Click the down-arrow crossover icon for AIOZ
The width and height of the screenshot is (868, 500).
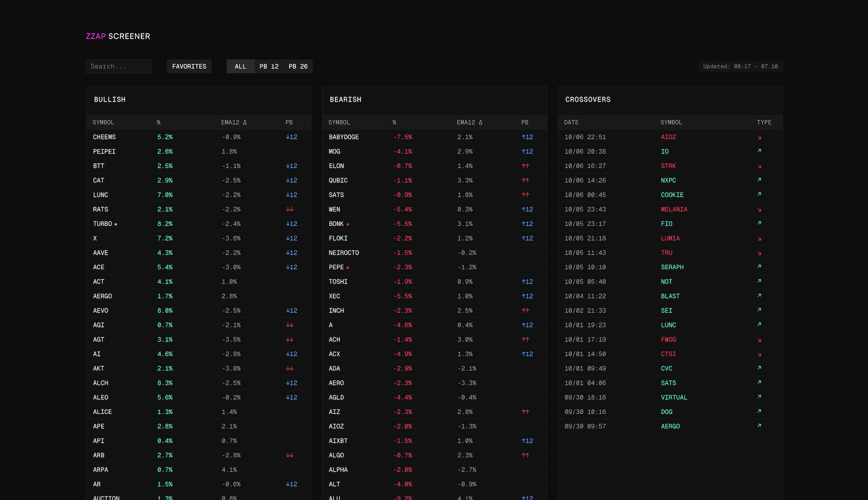click(759, 137)
